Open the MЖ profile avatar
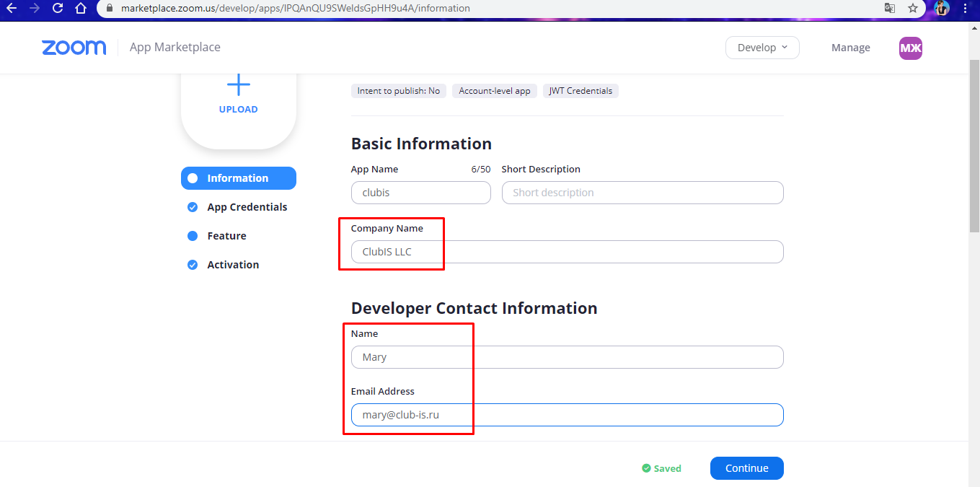Image resolution: width=980 pixels, height=487 pixels. (911, 48)
